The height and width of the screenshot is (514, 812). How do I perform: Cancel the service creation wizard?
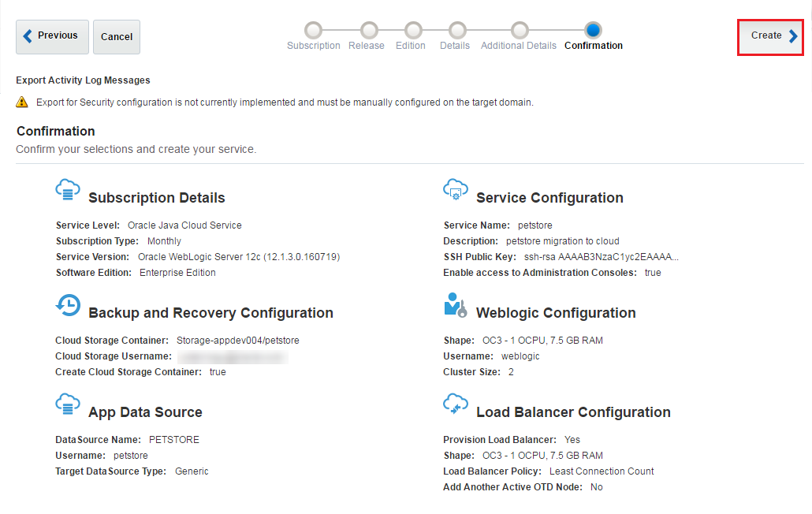pos(117,37)
